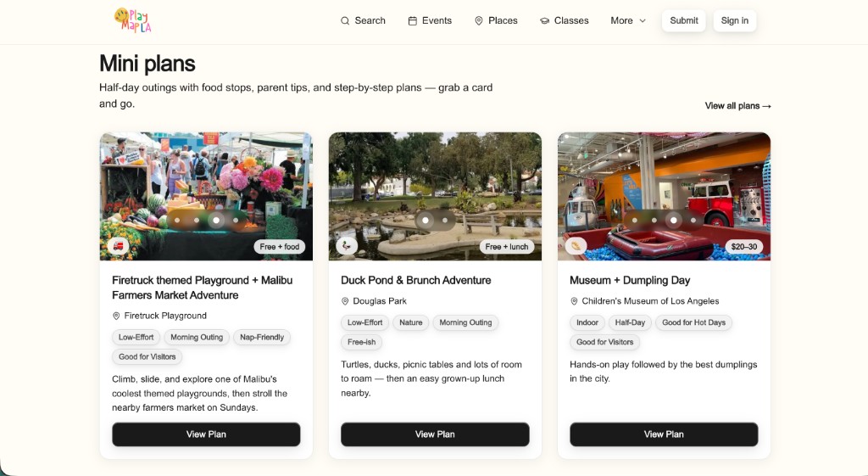Select first carousel dot on Duck Pond image
This screenshot has height=476, width=868.
pyautogui.click(x=426, y=220)
